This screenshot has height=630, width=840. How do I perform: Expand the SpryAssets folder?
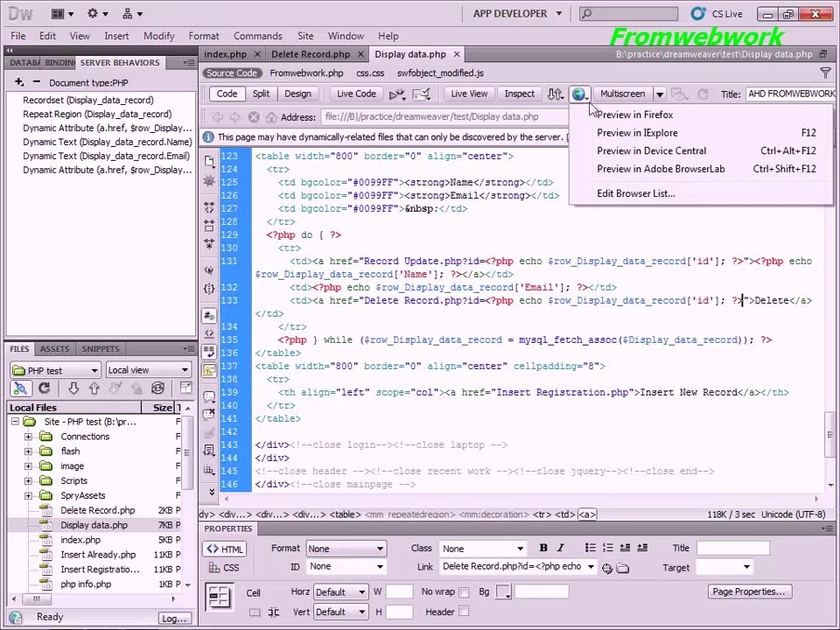[28, 495]
